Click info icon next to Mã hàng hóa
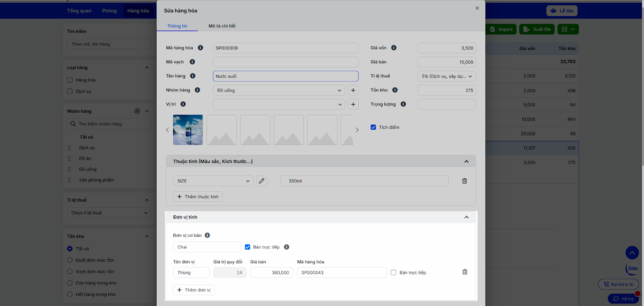This screenshot has width=644, height=306. pyautogui.click(x=200, y=48)
